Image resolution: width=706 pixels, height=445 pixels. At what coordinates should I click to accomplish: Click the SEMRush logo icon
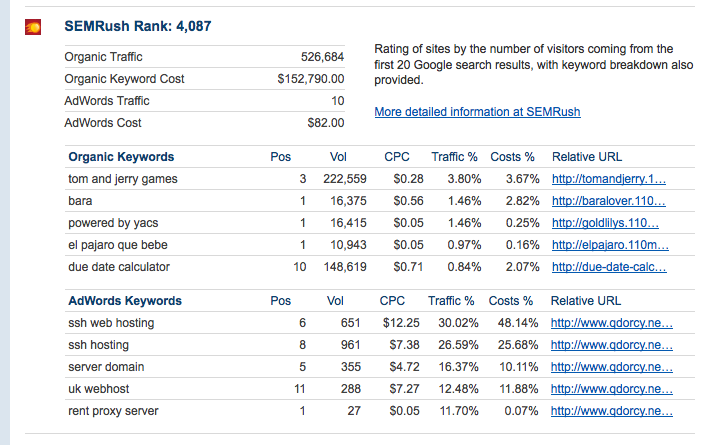33,27
